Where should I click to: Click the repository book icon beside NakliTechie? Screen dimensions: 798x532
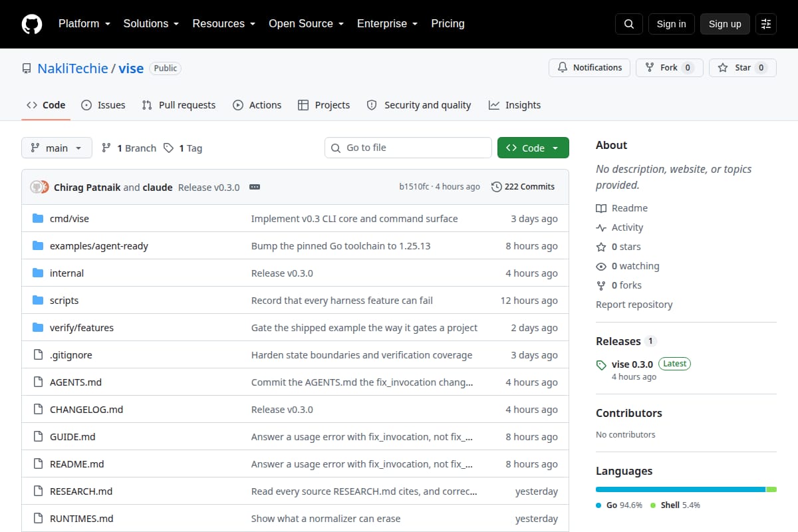coord(27,68)
